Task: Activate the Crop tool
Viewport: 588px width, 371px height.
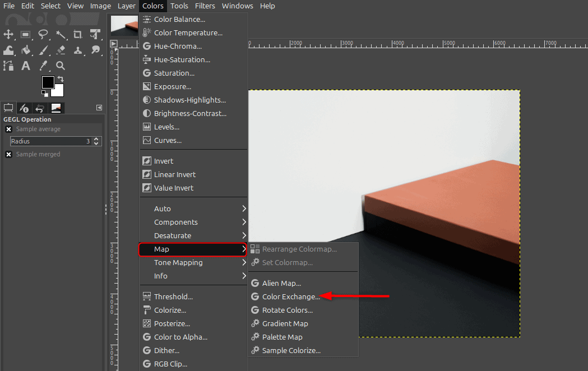Action: click(x=78, y=34)
